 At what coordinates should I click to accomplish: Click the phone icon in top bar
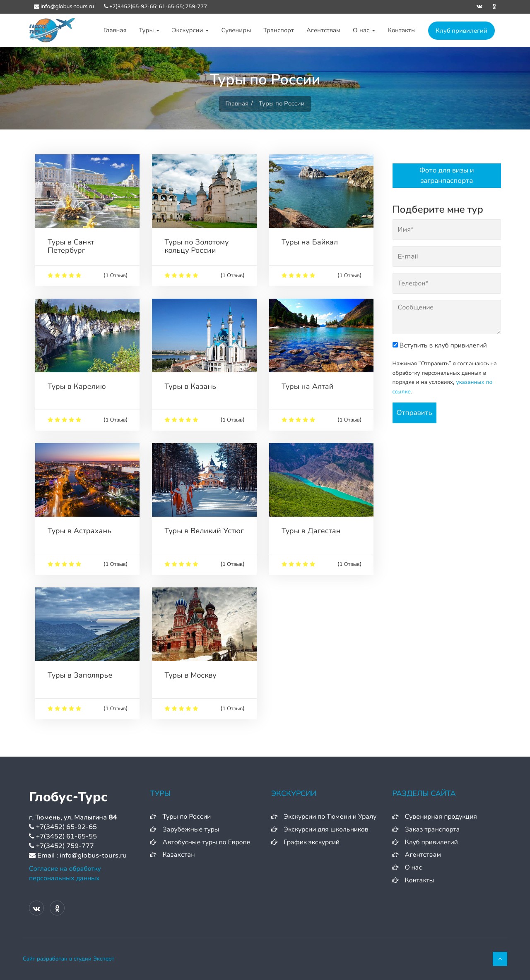pyautogui.click(x=106, y=7)
